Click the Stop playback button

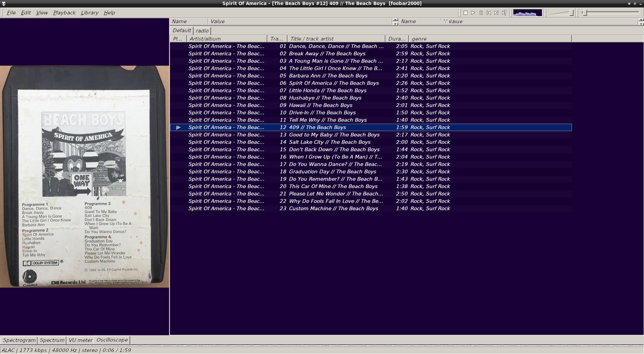[465, 13]
